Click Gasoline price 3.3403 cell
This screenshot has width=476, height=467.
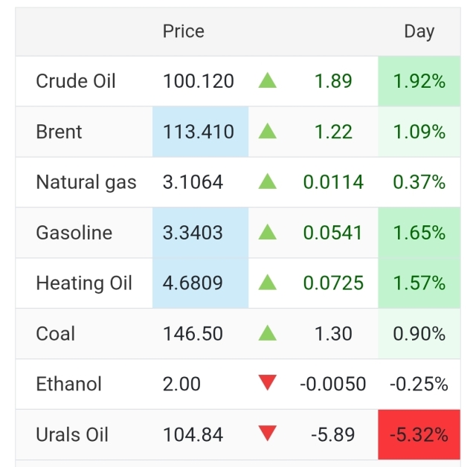[x=193, y=233]
